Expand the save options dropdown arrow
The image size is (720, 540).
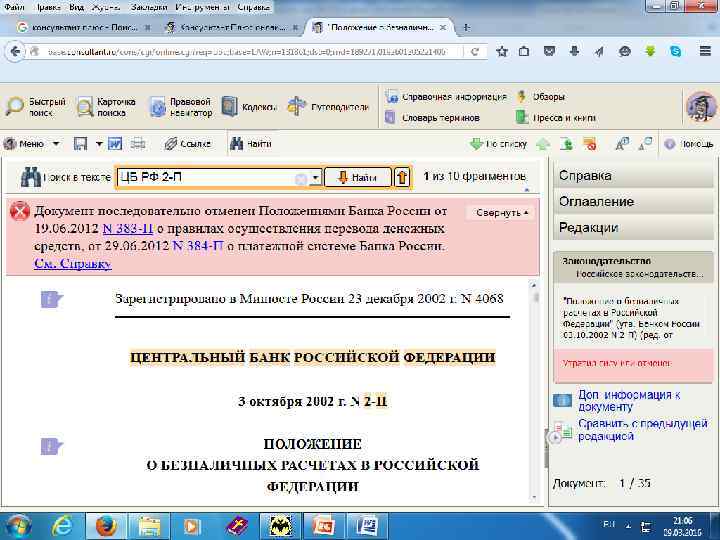pos(99,144)
